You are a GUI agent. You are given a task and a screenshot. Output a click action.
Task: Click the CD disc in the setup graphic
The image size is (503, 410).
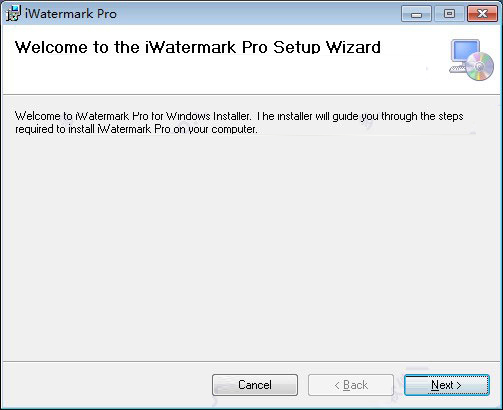(x=480, y=66)
